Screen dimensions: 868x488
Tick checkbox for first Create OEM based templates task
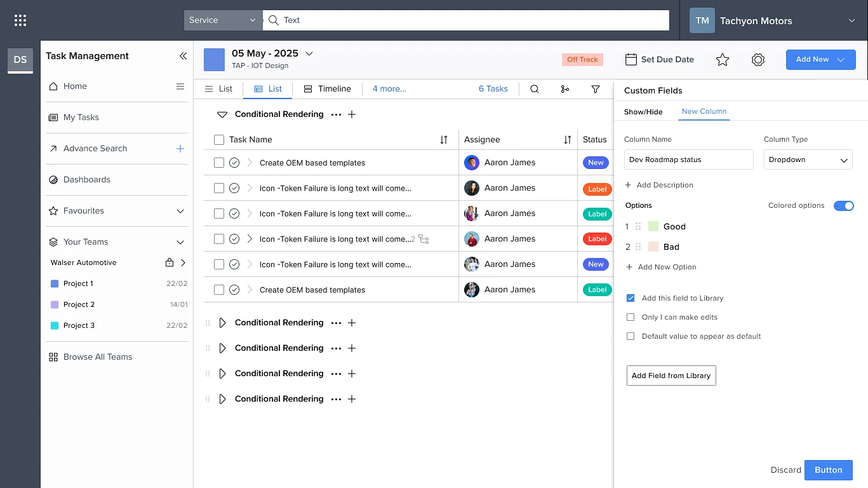click(x=219, y=163)
